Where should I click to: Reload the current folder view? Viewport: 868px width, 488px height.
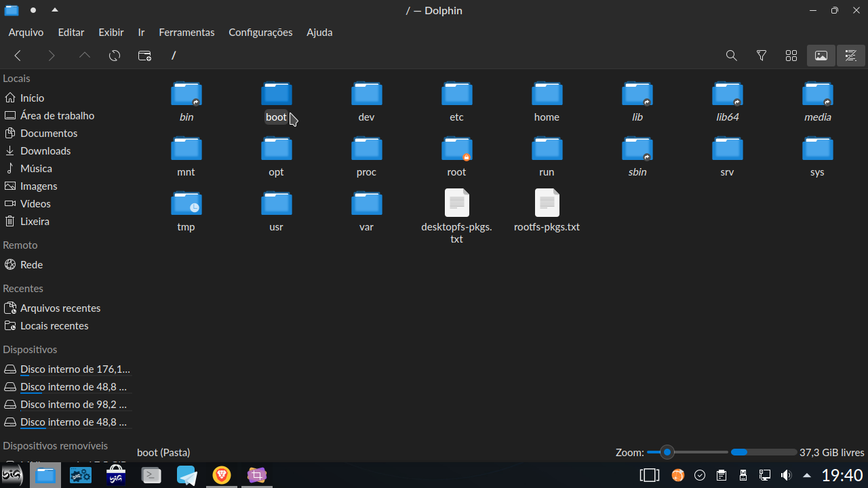tap(115, 56)
